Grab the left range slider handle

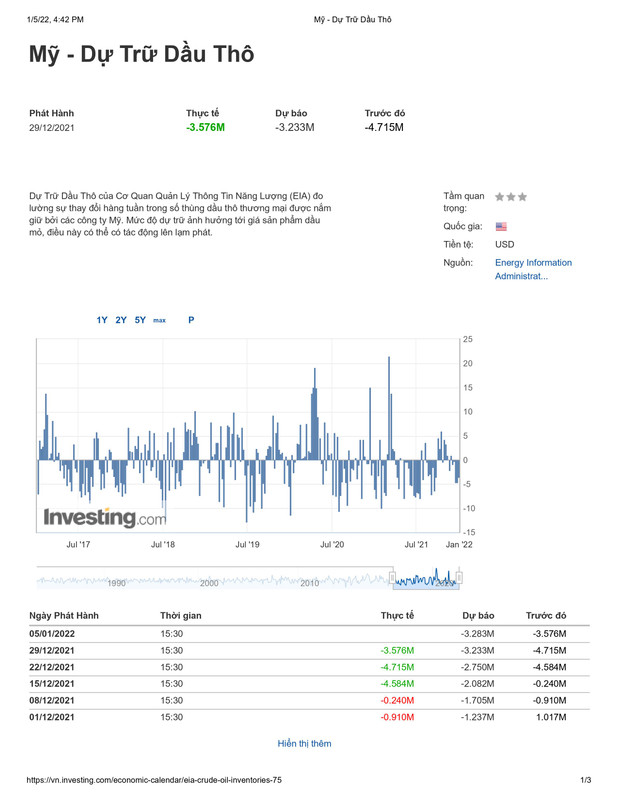[392, 578]
